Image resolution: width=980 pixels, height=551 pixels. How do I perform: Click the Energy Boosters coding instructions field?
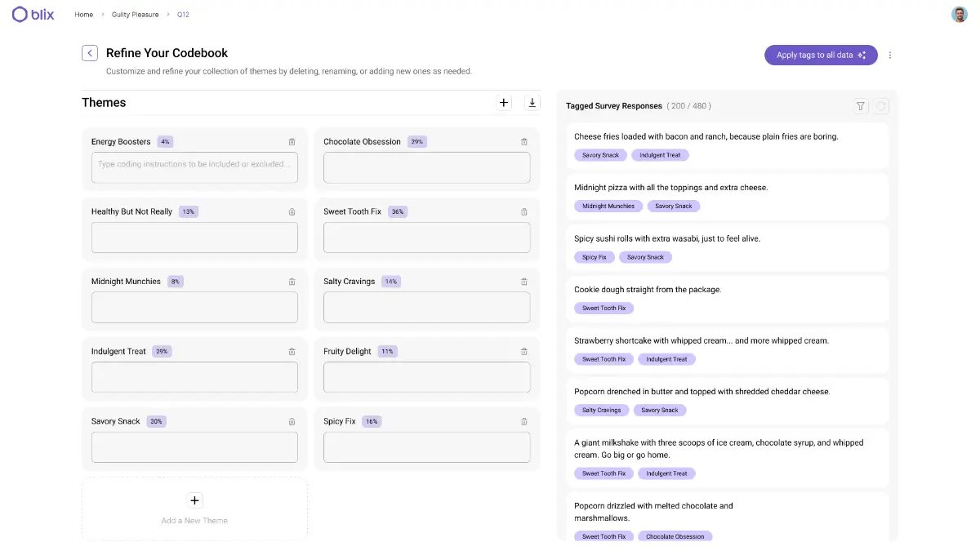click(x=194, y=168)
